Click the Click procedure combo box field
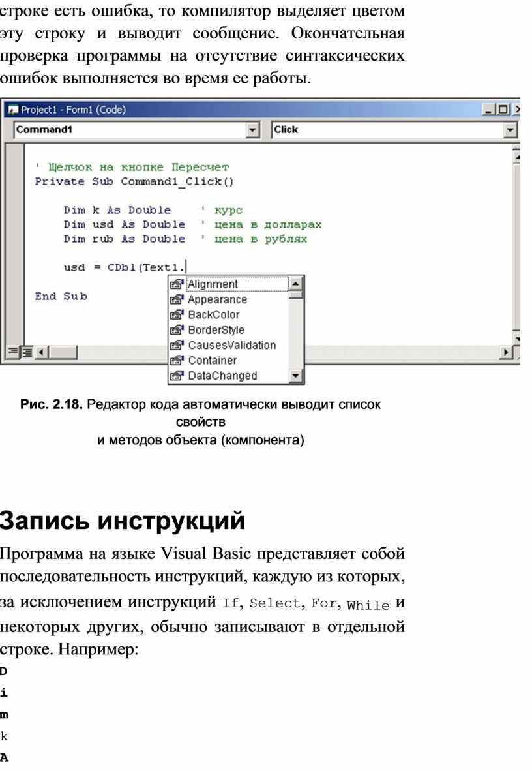Viewport: 532px width, 773px height. [394, 130]
